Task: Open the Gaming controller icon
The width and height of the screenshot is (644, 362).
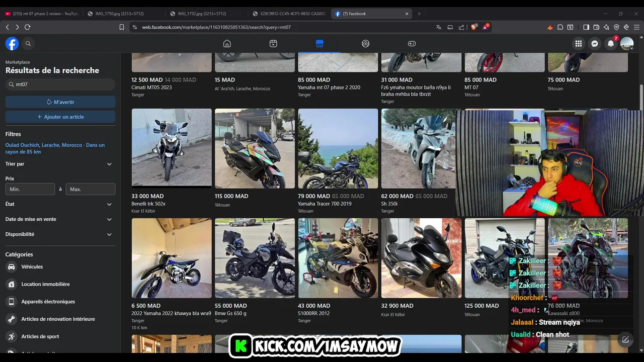Action: pos(412,44)
